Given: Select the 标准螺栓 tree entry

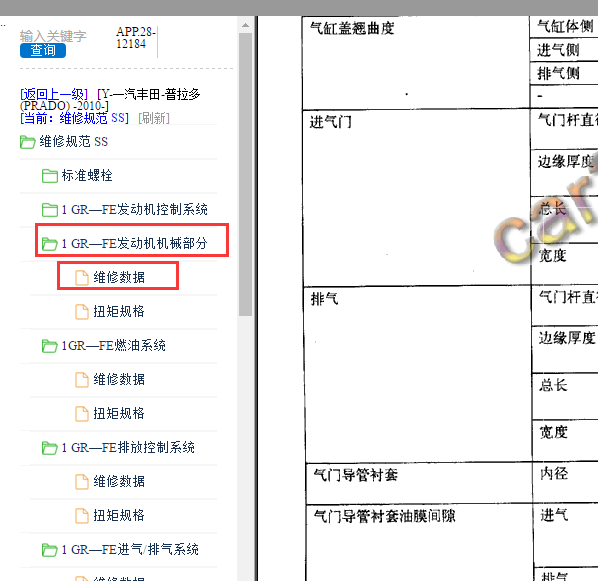Looking at the screenshot, I should tap(87, 175).
